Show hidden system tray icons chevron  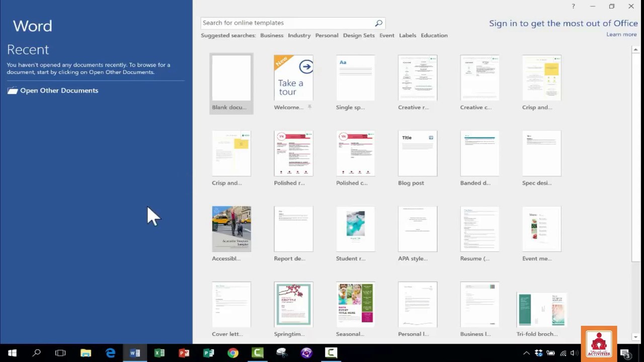526,353
